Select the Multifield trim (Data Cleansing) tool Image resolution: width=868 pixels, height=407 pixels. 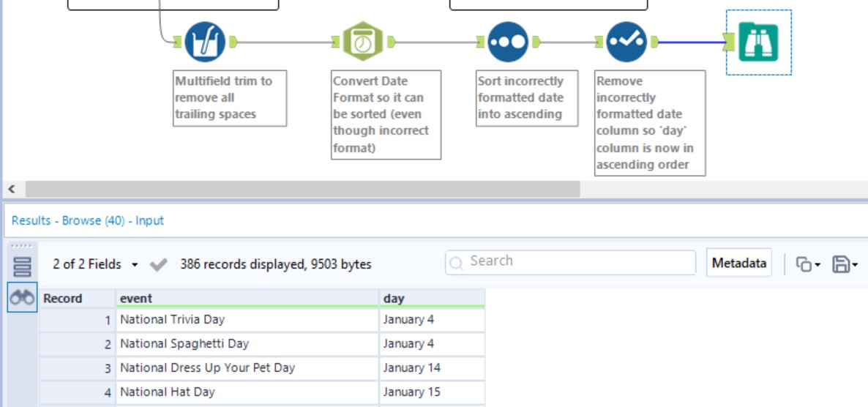205,42
